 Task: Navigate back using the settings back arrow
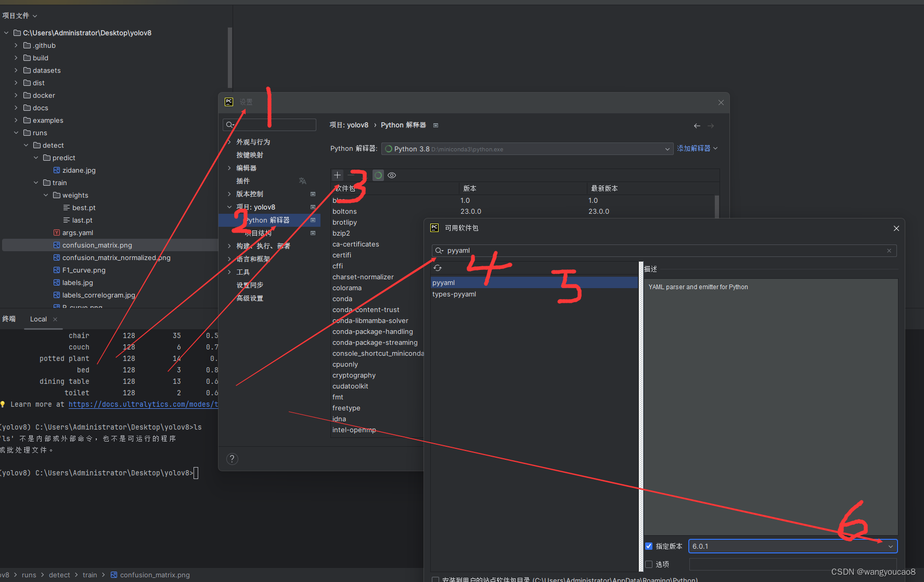697,125
